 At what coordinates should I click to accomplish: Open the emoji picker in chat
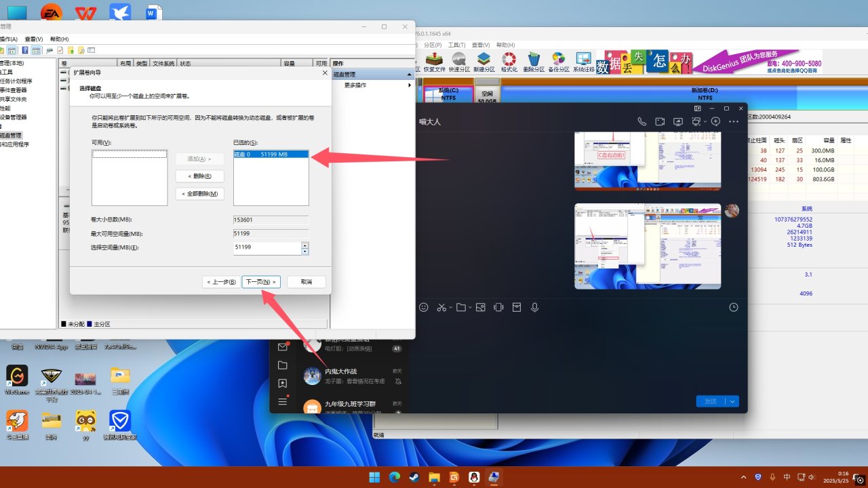click(x=424, y=307)
